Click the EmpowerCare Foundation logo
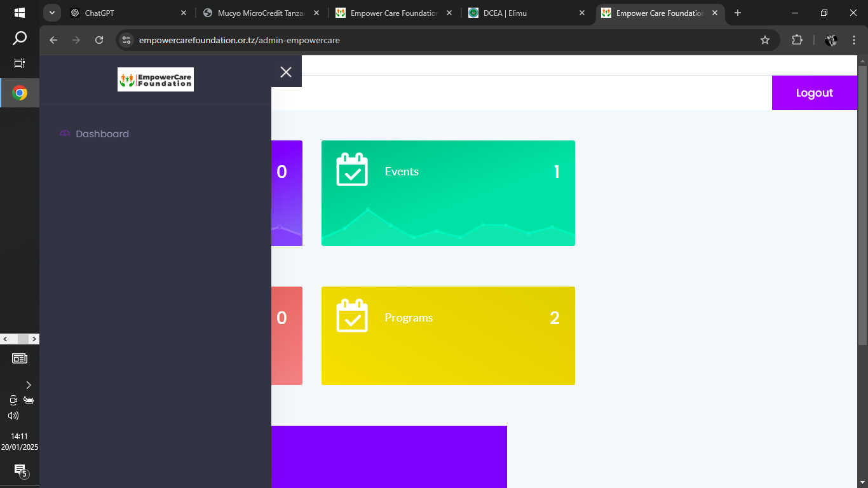 point(156,79)
